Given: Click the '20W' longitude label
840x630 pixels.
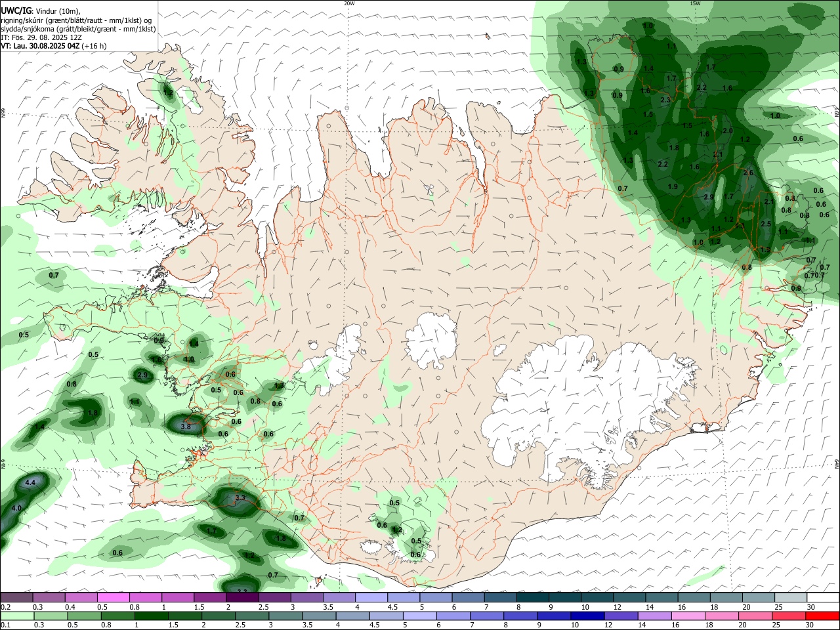Looking at the screenshot, I should click(x=349, y=3).
